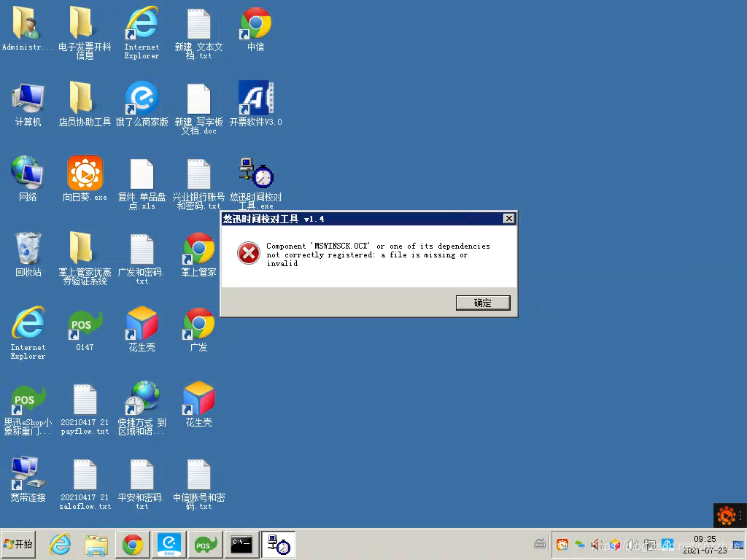This screenshot has height=560, width=747.
Task: Select the 花生壳 shortcut next to 0147
Action: pyautogui.click(x=142, y=330)
